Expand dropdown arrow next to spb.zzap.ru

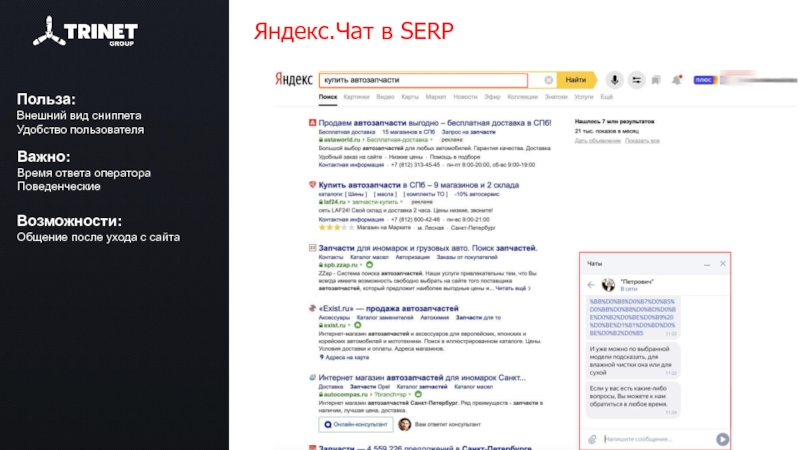click(x=361, y=265)
